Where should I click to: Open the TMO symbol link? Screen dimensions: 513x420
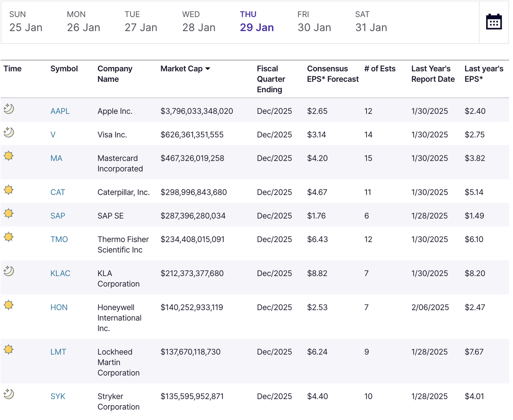click(x=59, y=239)
